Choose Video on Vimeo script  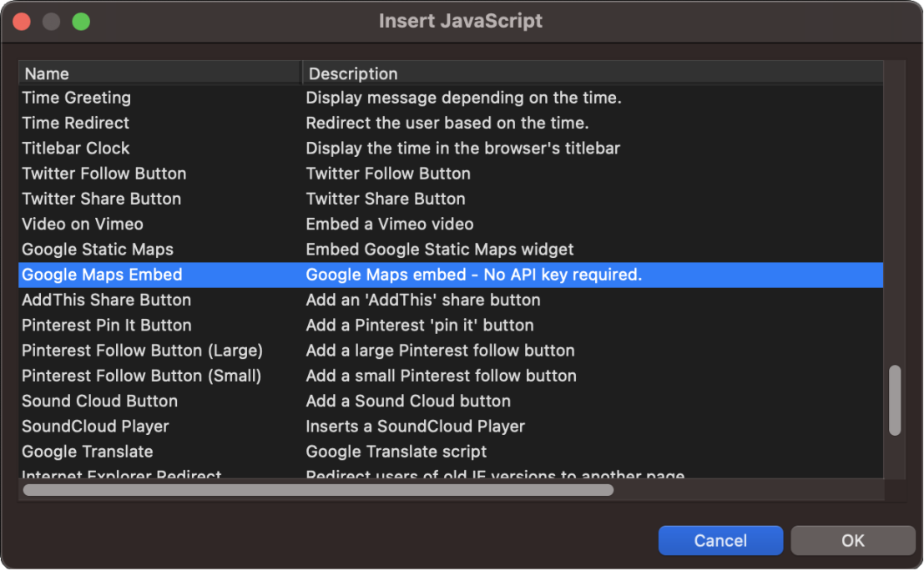[83, 224]
